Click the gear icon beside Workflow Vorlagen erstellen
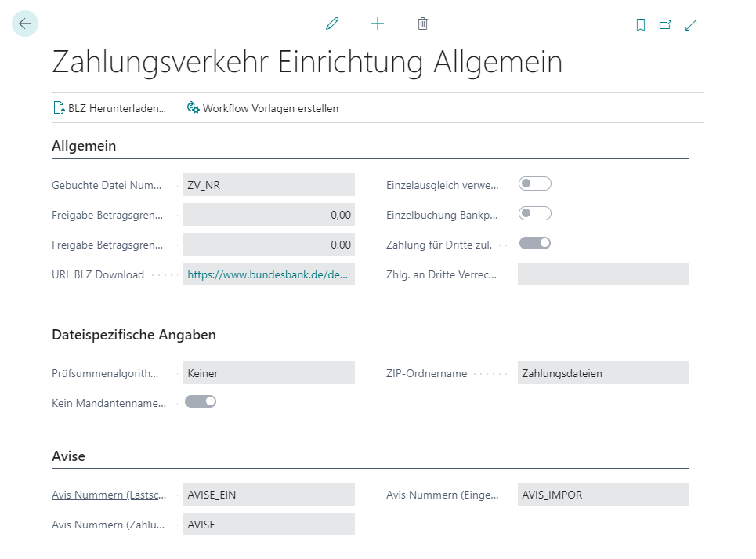Image resolution: width=756 pixels, height=559 pixels. (x=192, y=108)
